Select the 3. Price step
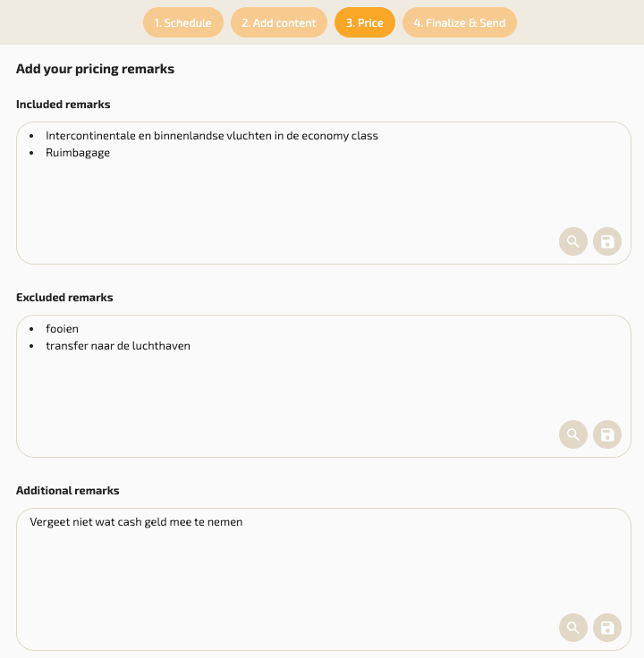Image resolution: width=644 pixels, height=658 pixels. click(x=364, y=23)
